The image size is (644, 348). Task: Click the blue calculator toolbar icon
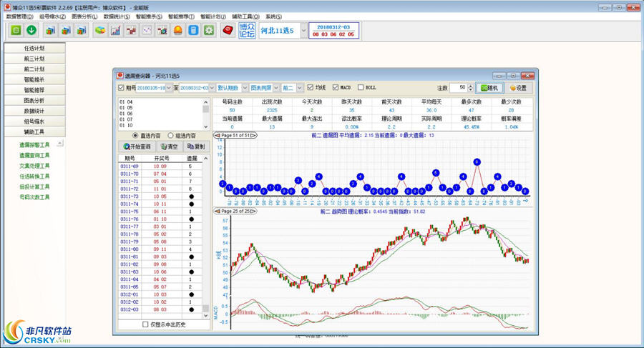pyautogui.click(x=193, y=31)
